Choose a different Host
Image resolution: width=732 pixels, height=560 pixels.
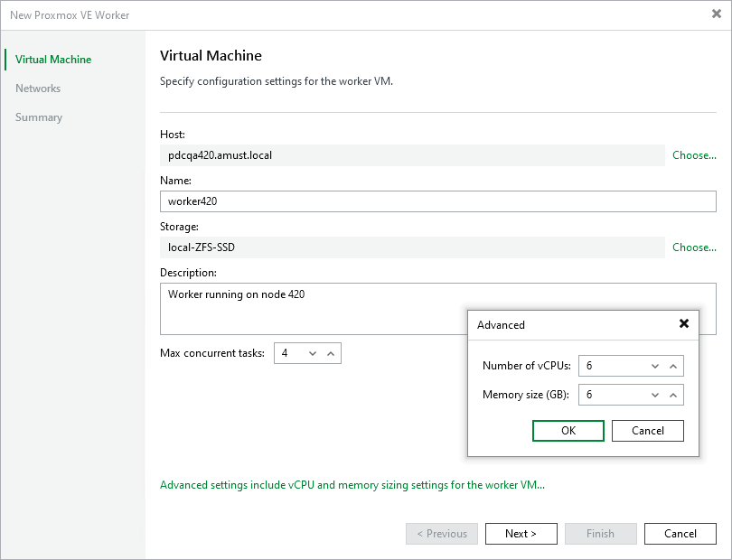[694, 155]
